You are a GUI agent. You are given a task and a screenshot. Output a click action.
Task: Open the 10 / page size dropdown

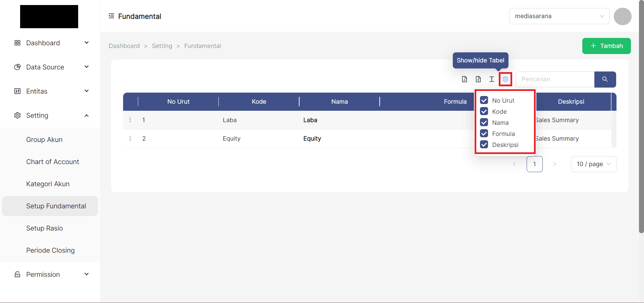(593, 164)
